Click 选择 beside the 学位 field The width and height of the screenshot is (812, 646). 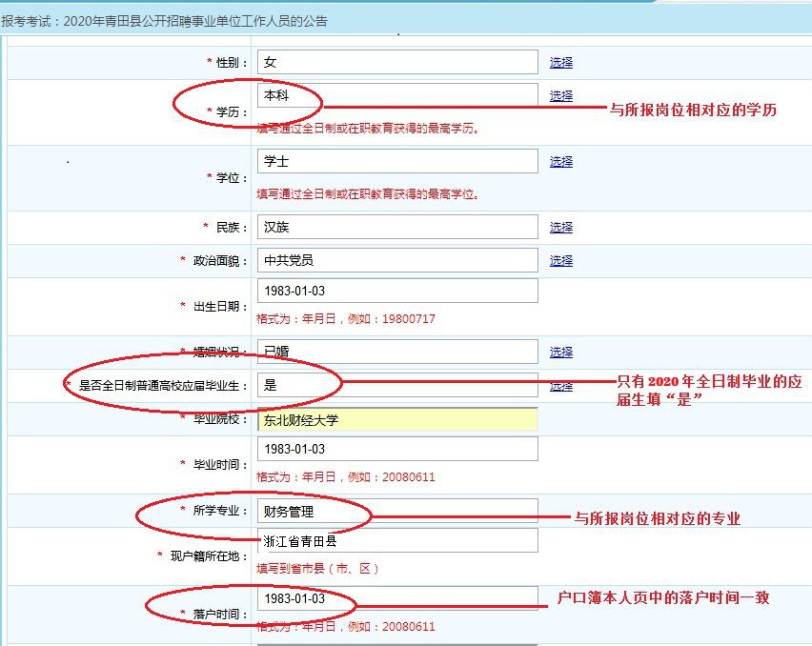pyautogui.click(x=560, y=162)
